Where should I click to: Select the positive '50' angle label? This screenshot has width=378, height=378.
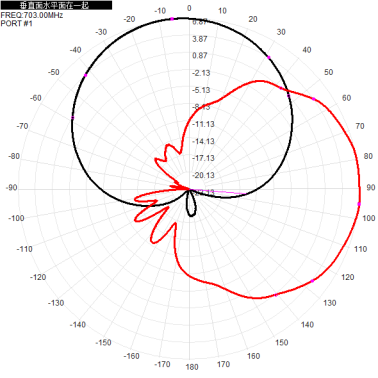[329, 72]
